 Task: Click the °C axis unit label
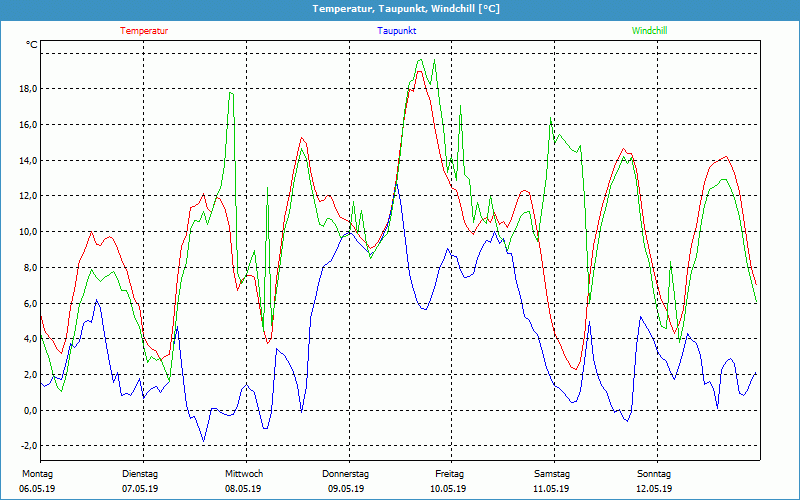click(x=32, y=45)
